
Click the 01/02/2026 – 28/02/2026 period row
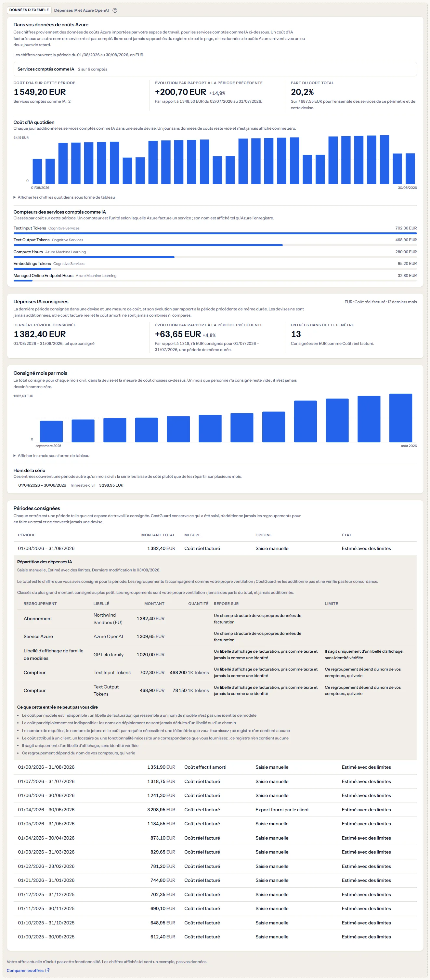click(215, 866)
